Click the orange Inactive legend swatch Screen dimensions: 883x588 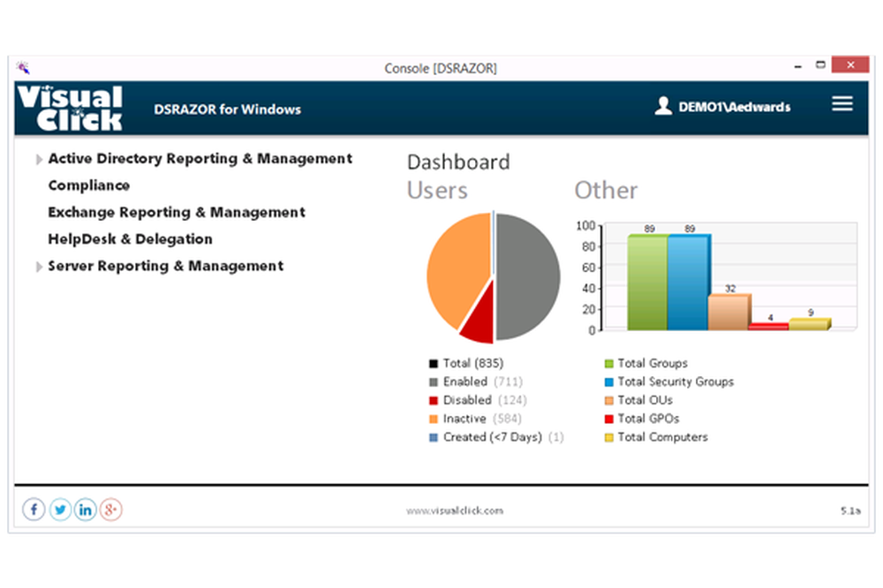pyautogui.click(x=433, y=418)
